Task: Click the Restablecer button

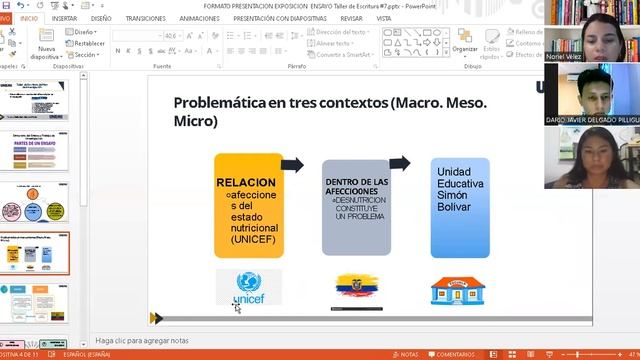Action: coord(85,43)
